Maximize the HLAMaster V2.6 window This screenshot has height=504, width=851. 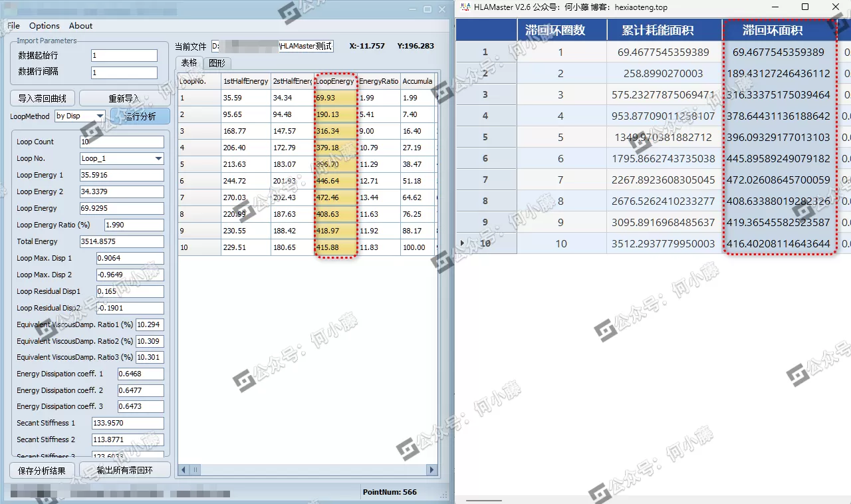(x=805, y=7)
